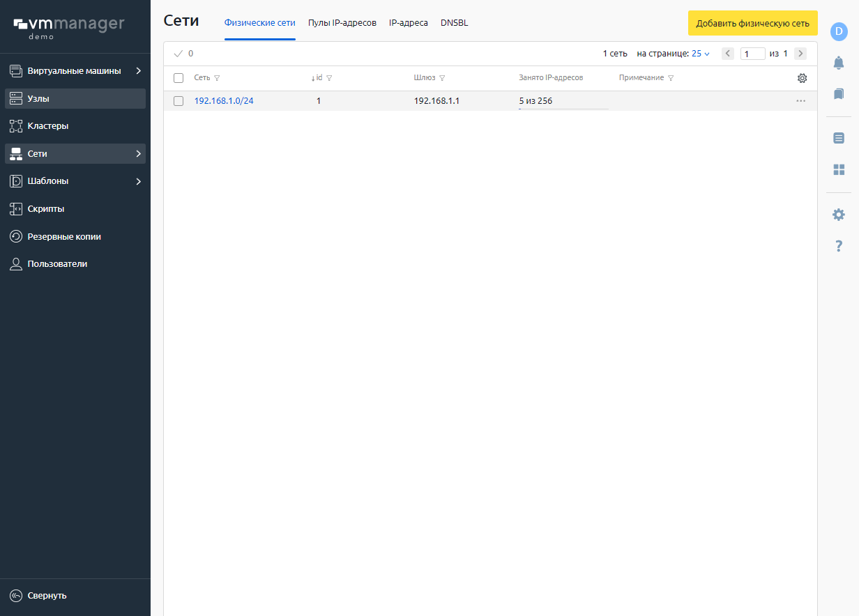Sort by the id column header
This screenshot has width=859, height=616.
point(317,78)
